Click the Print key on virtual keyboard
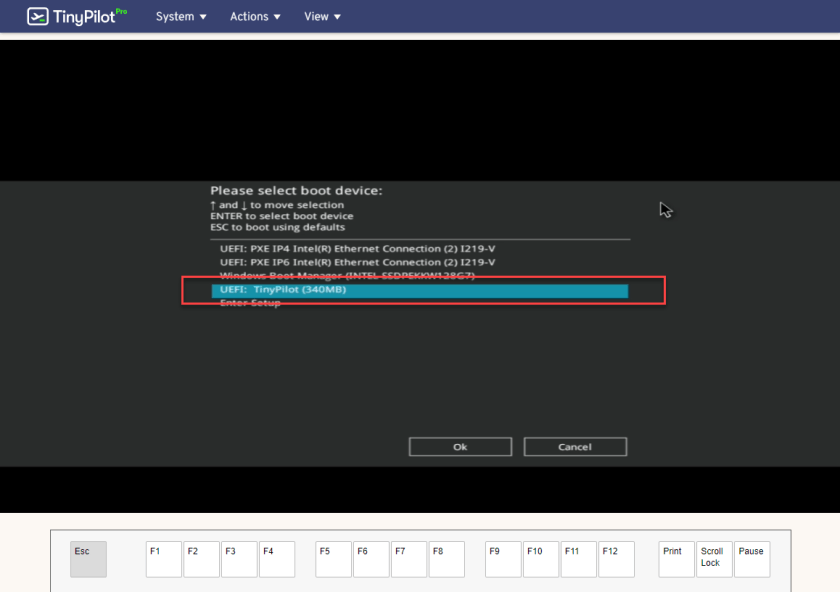Image resolution: width=840 pixels, height=592 pixels. point(677,559)
